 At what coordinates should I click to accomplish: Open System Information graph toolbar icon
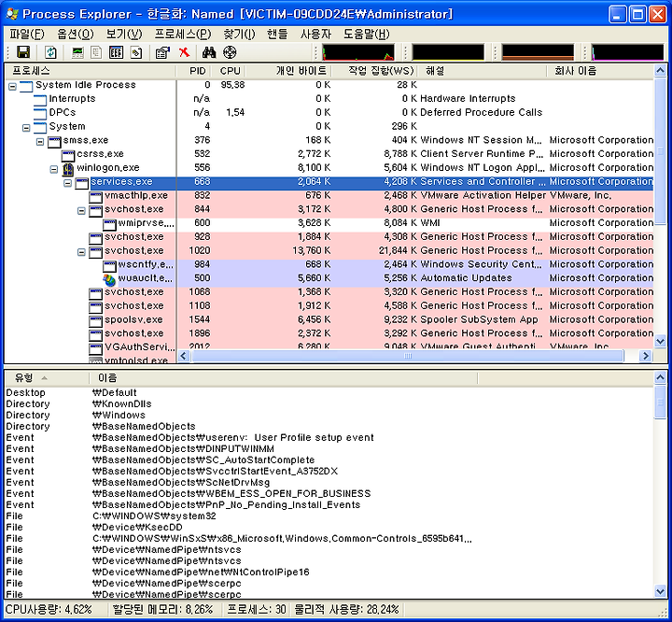pyautogui.click(x=77, y=52)
